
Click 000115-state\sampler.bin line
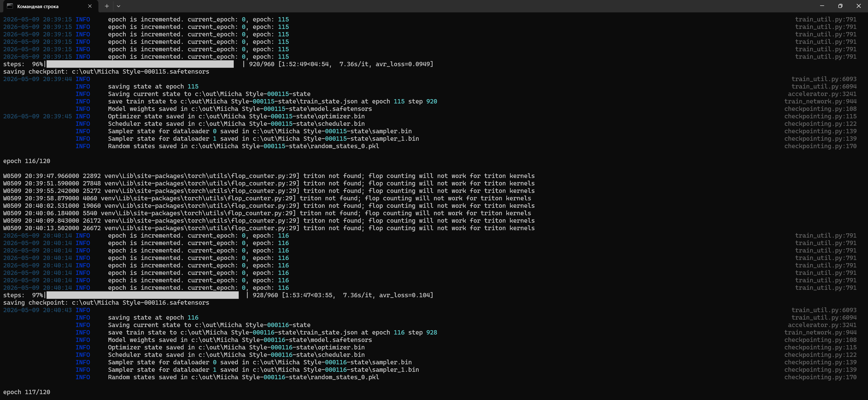260,131
